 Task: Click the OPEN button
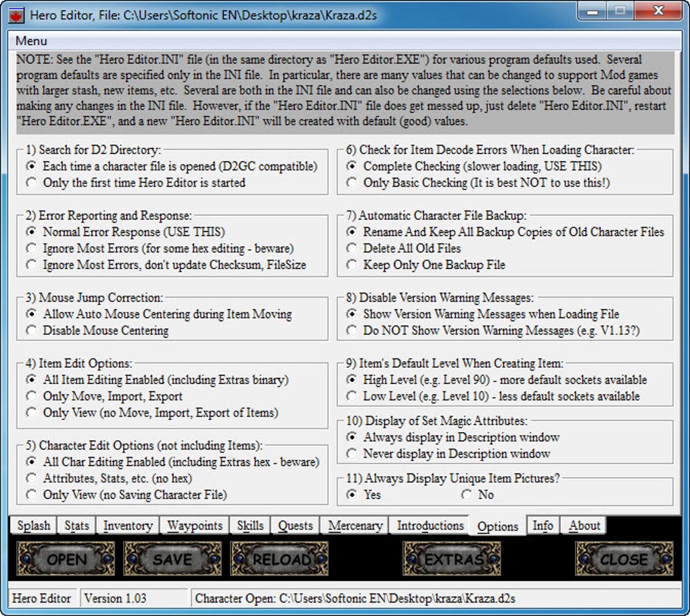[x=66, y=559]
